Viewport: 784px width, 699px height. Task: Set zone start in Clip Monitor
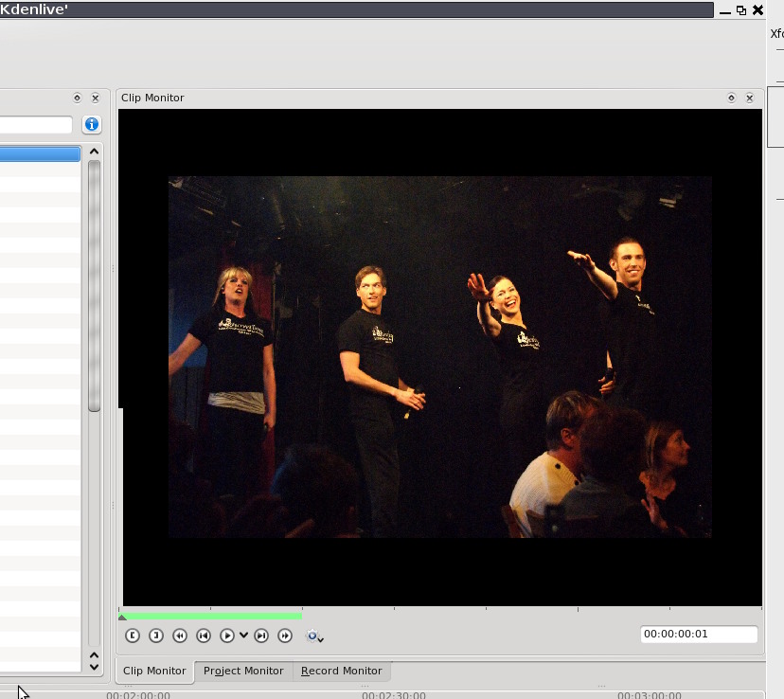pyautogui.click(x=133, y=636)
